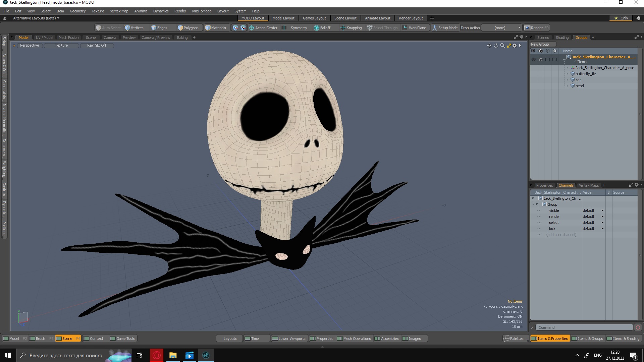Click the viewport rotate icon
644x362 pixels.
tap(496, 46)
